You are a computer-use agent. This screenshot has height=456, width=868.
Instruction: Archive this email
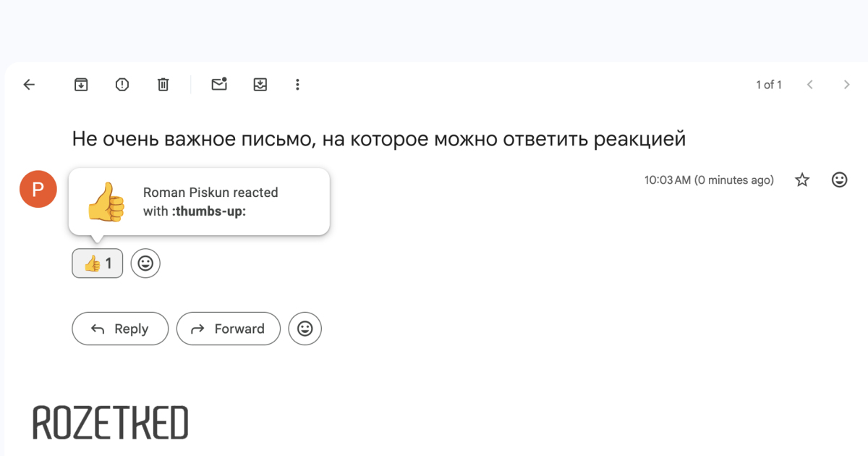click(81, 85)
